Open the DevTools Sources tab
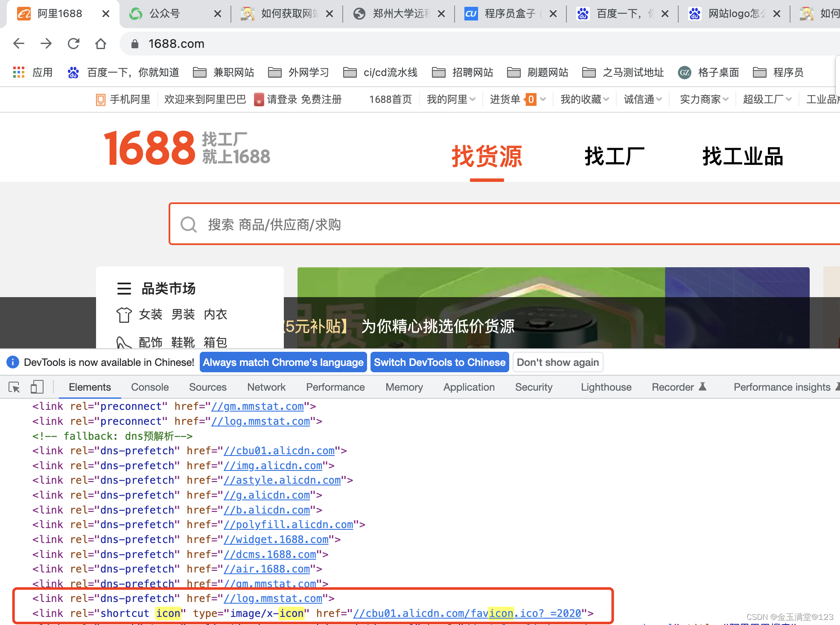 coord(208,387)
